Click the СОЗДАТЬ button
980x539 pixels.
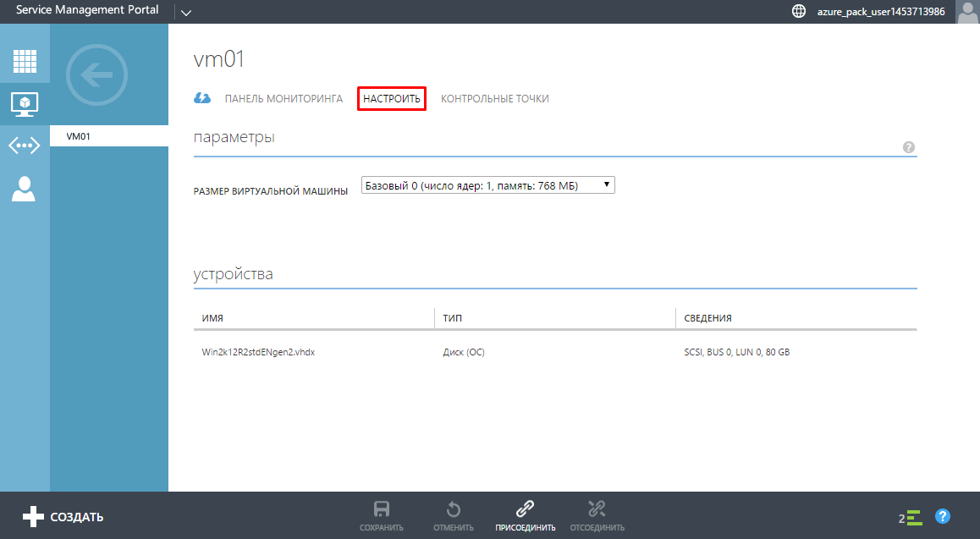tap(63, 516)
